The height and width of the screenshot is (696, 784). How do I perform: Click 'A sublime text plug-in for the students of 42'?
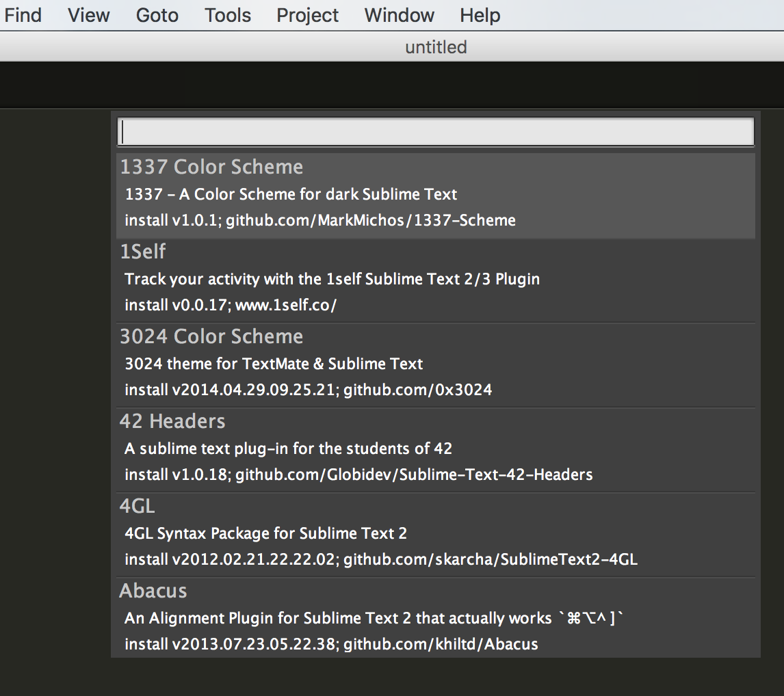point(288,449)
